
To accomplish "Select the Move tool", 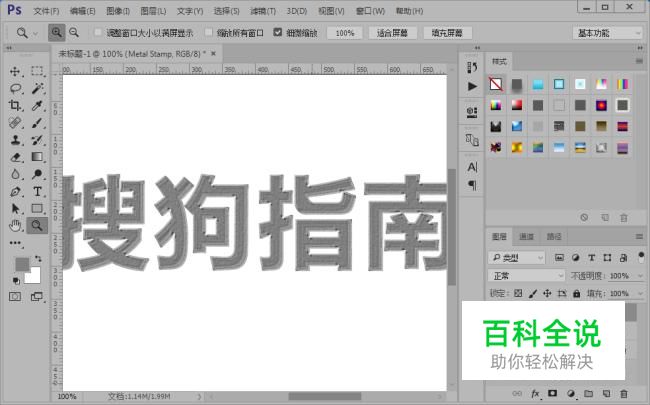I will coord(15,71).
